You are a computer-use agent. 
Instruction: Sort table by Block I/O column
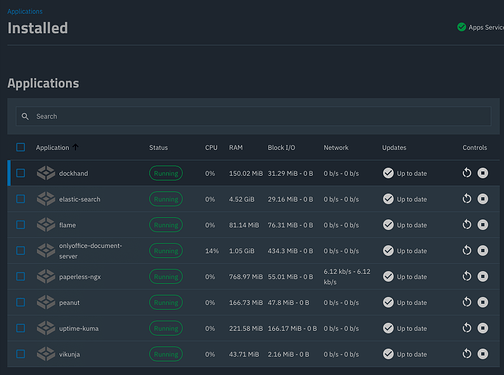(281, 147)
